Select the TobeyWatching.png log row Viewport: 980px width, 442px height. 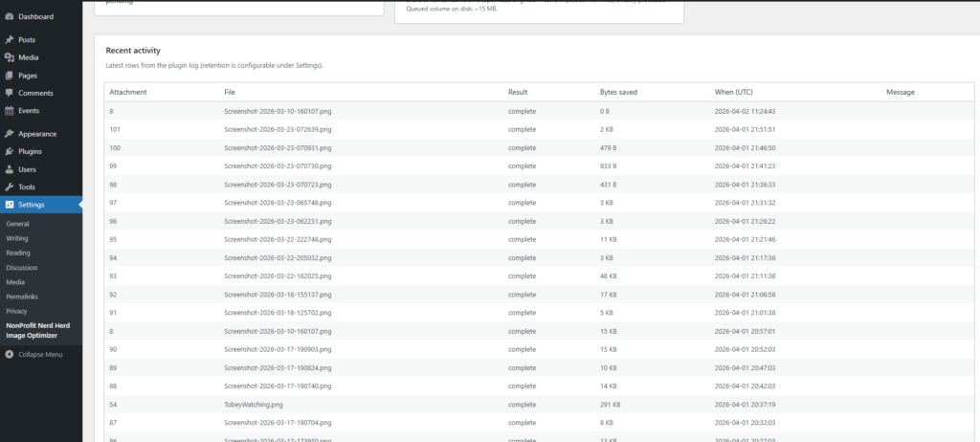[248, 405]
